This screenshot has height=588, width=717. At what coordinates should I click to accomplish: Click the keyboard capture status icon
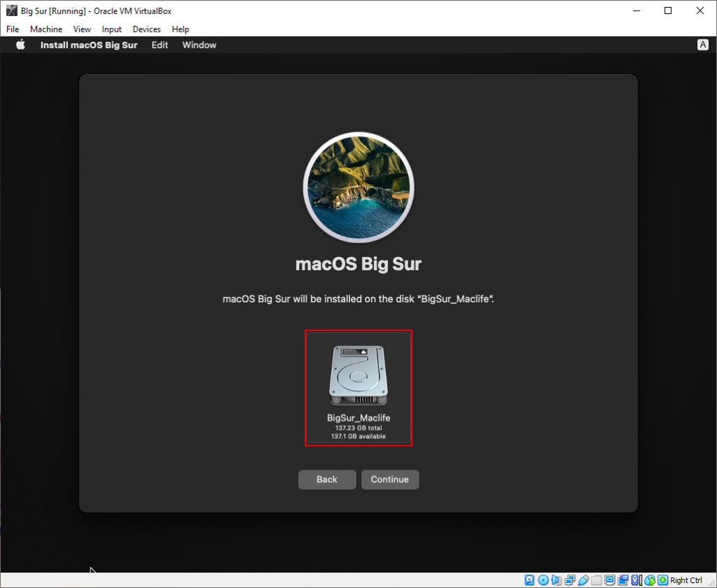tap(662, 580)
